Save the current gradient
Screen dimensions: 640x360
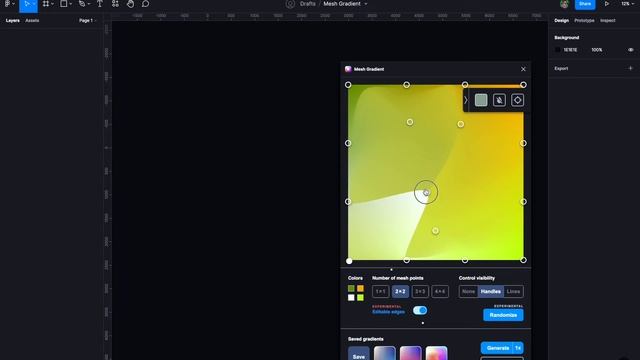(358, 354)
